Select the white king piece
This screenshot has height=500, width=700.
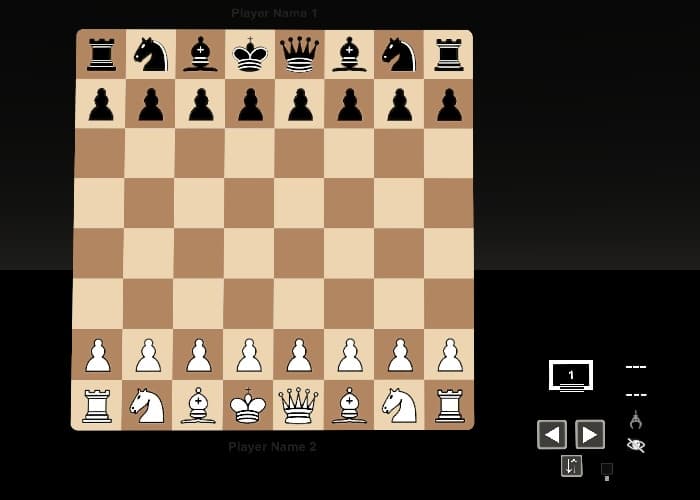point(248,405)
